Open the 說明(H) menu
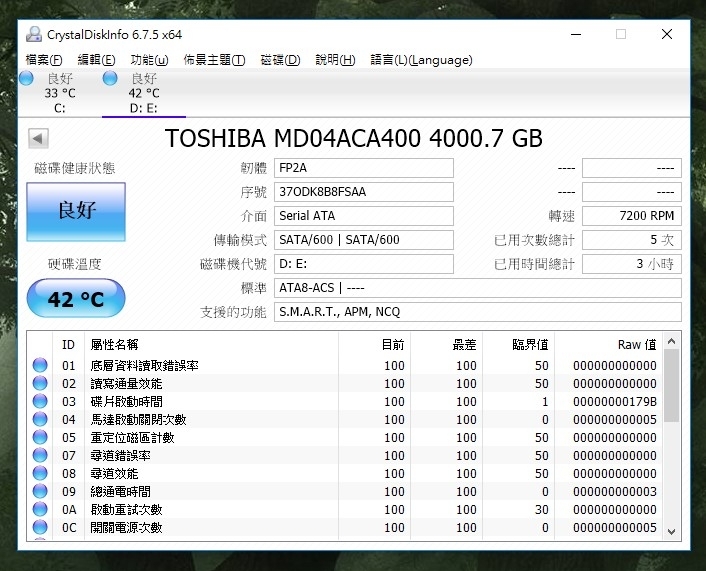 pyautogui.click(x=335, y=60)
